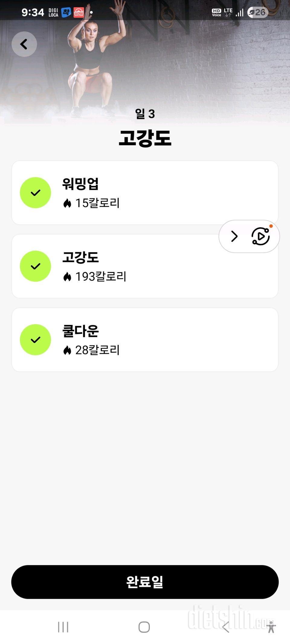290x644 pixels.
Task: Toggle the 고강도 completed checkmark
Action: pyautogui.click(x=35, y=266)
